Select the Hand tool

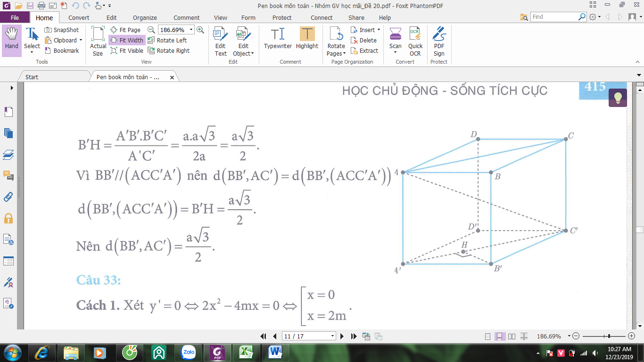12,40
